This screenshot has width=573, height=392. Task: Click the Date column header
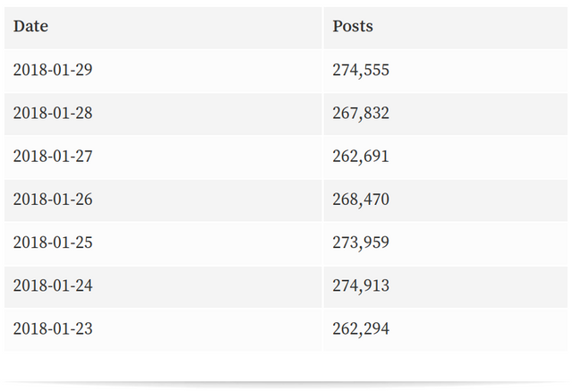point(30,26)
